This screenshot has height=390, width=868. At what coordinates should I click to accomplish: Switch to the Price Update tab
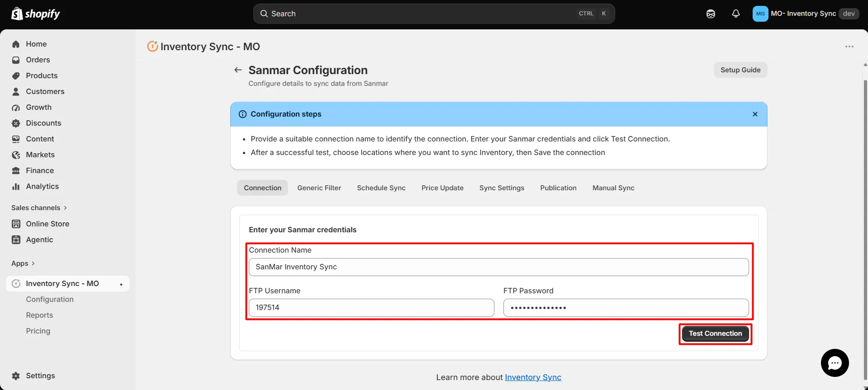(442, 188)
